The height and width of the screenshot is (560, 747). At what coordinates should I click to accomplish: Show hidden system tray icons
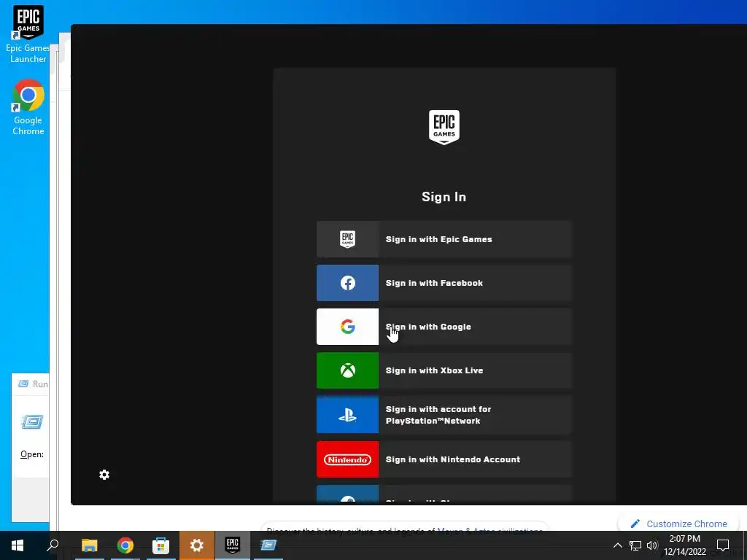pos(617,545)
